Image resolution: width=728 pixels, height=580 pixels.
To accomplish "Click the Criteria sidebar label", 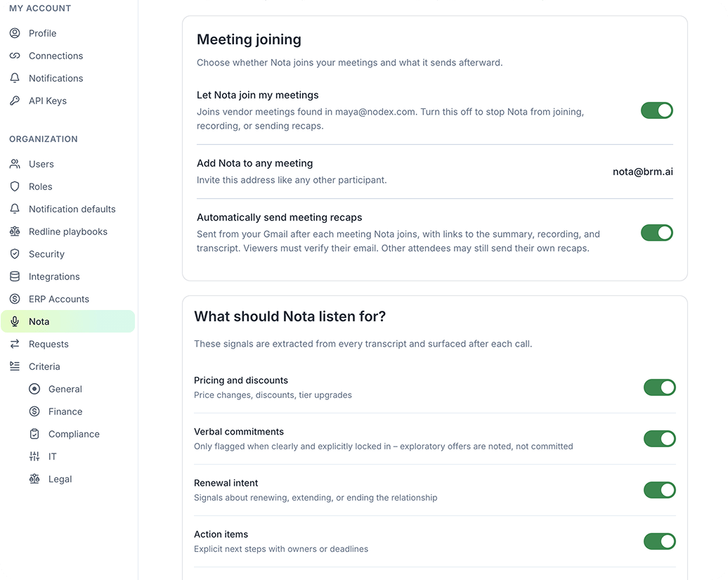I will pos(44,366).
